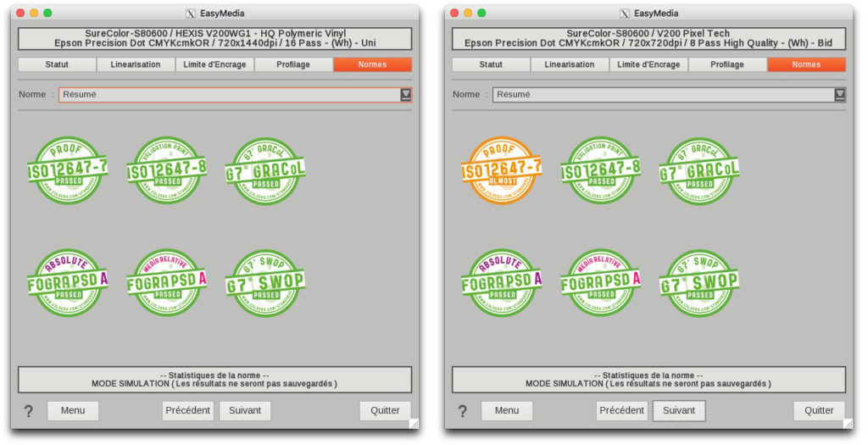Click G7 SWOP badge in Pixel Tech window
The image size is (868, 445).
(699, 282)
